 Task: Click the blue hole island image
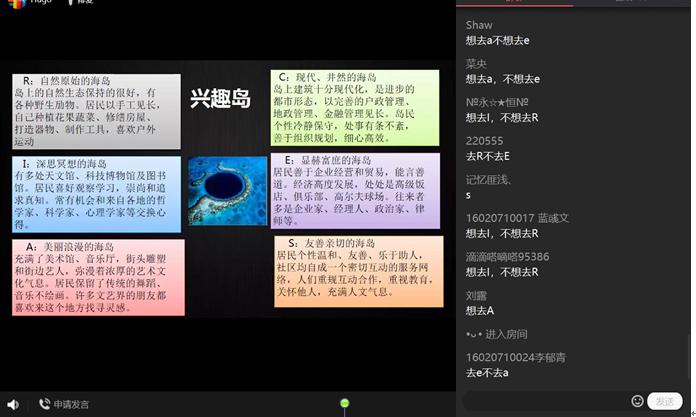pyautogui.click(x=227, y=189)
